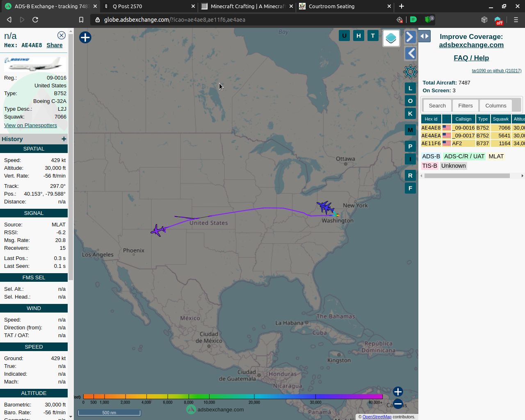Toggle the H map button
This screenshot has height=420, width=525.
[358, 36]
